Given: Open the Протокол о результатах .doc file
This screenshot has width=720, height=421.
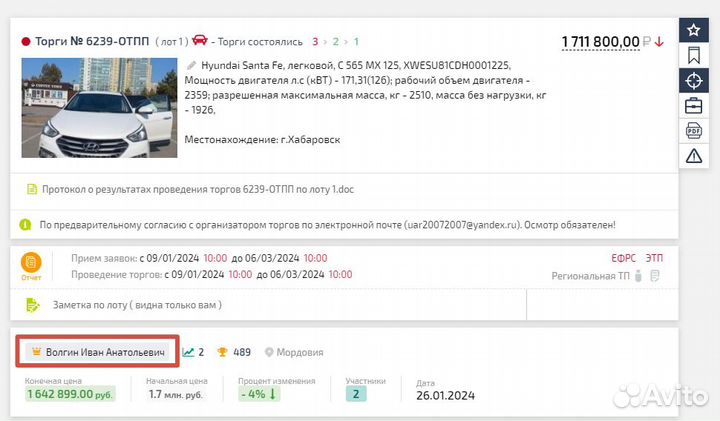Looking at the screenshot, I should 198,189.
